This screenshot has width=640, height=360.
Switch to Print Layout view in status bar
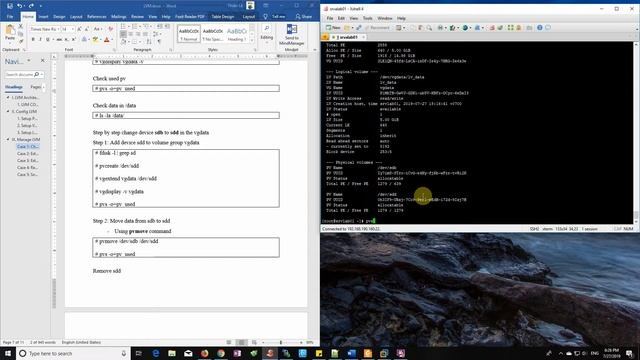(242, 342)
